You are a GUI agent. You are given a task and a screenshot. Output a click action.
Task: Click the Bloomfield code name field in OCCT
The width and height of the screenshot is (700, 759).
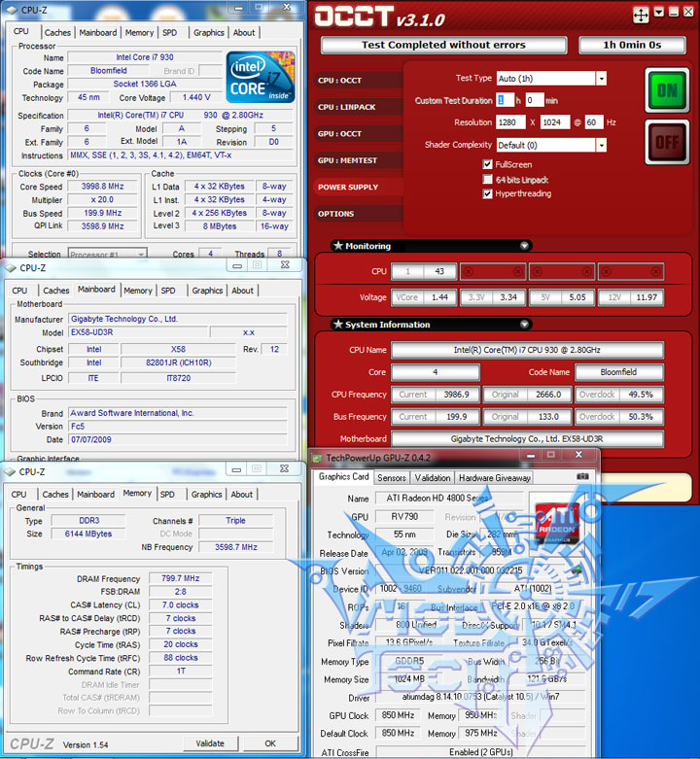click(619, 372)
